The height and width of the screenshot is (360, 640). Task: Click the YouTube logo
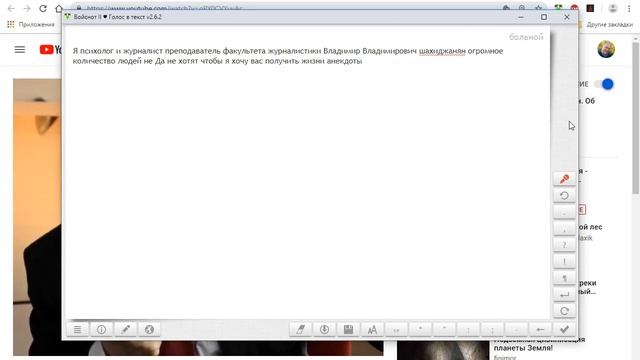pos(51,49)
